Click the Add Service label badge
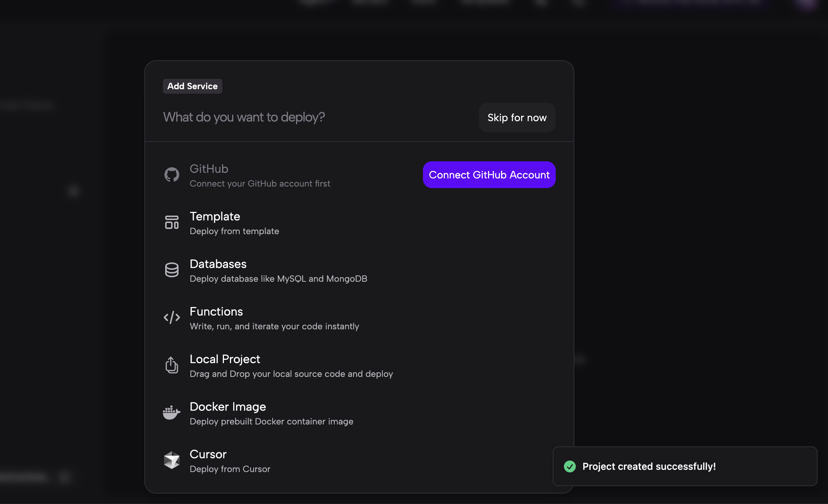 192,86
